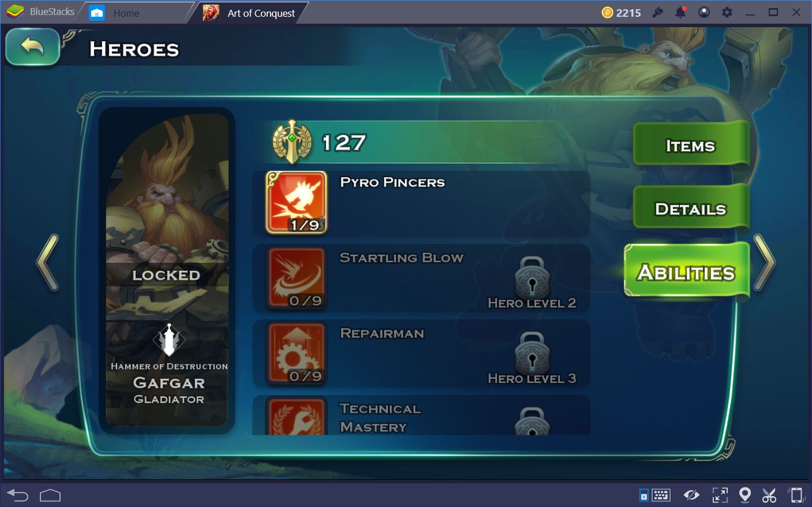812x507 pixels.
Task: Click the power rating sword emblem
Action: coord(293,142)
